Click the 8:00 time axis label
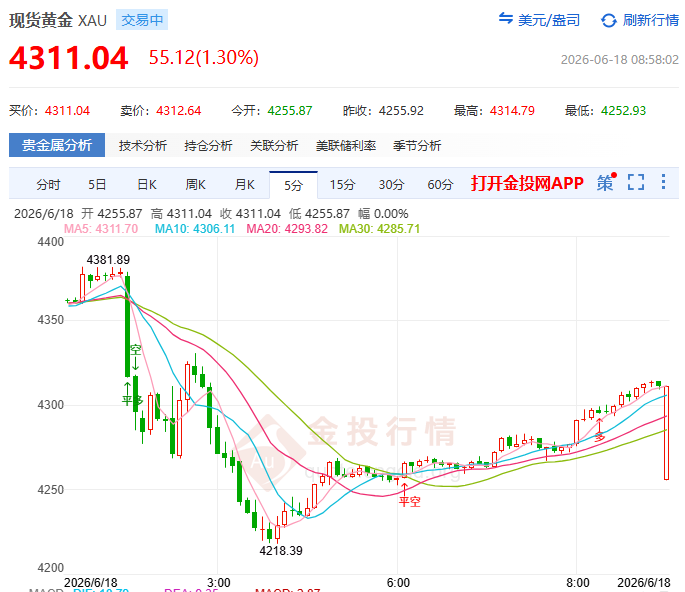 point(578,583)
